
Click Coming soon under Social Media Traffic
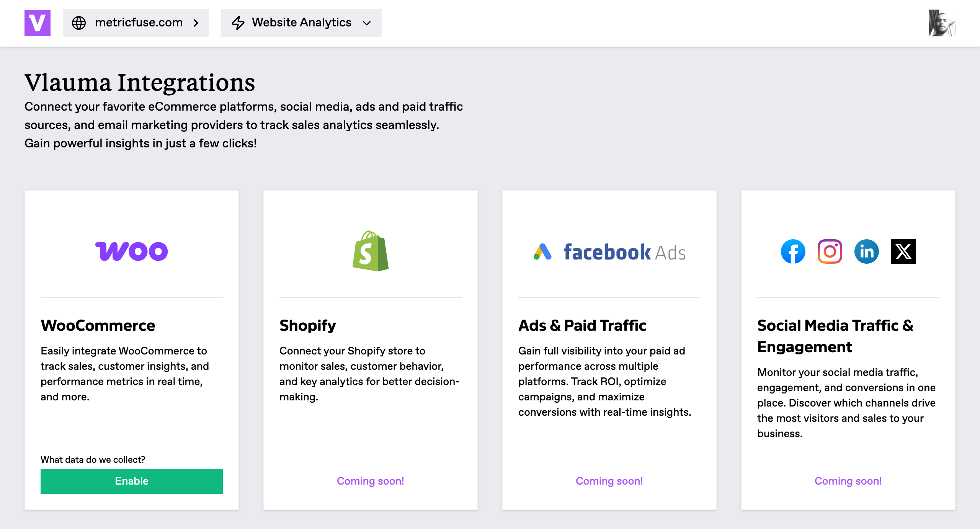tap(848, 481)
